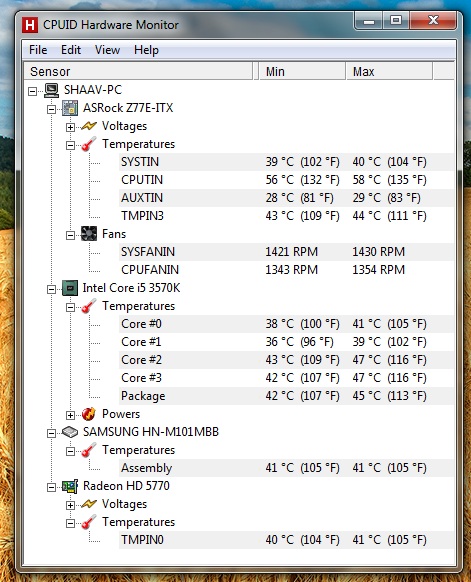471x582 pixels.
Task: Open the Help menu
Action: 146,50
